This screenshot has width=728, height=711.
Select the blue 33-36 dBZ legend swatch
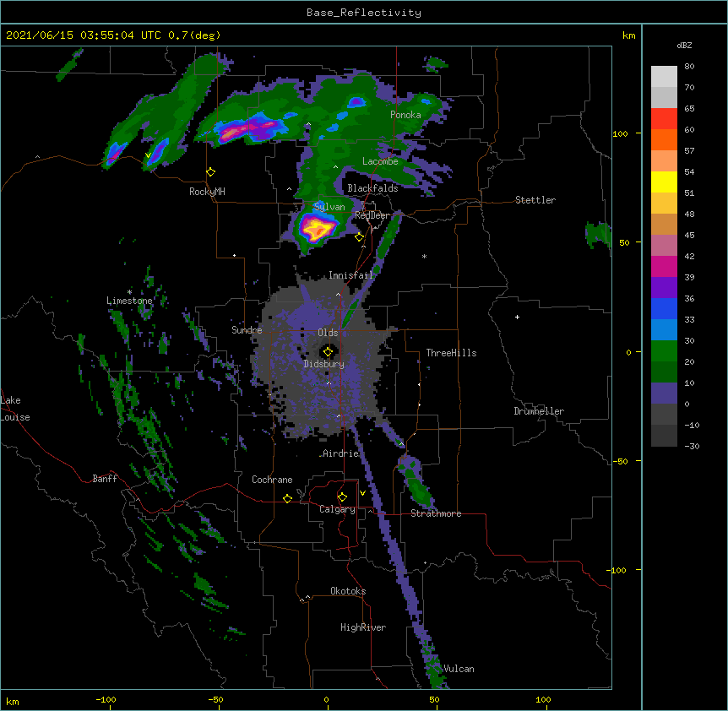pos(664,308)
